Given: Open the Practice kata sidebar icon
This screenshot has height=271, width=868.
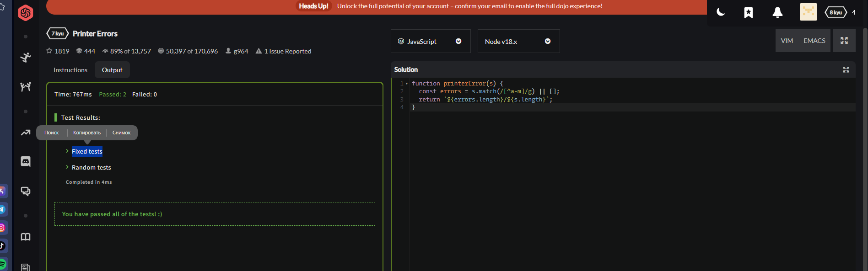Looking at the screenshot, I should tap(26, 57).
